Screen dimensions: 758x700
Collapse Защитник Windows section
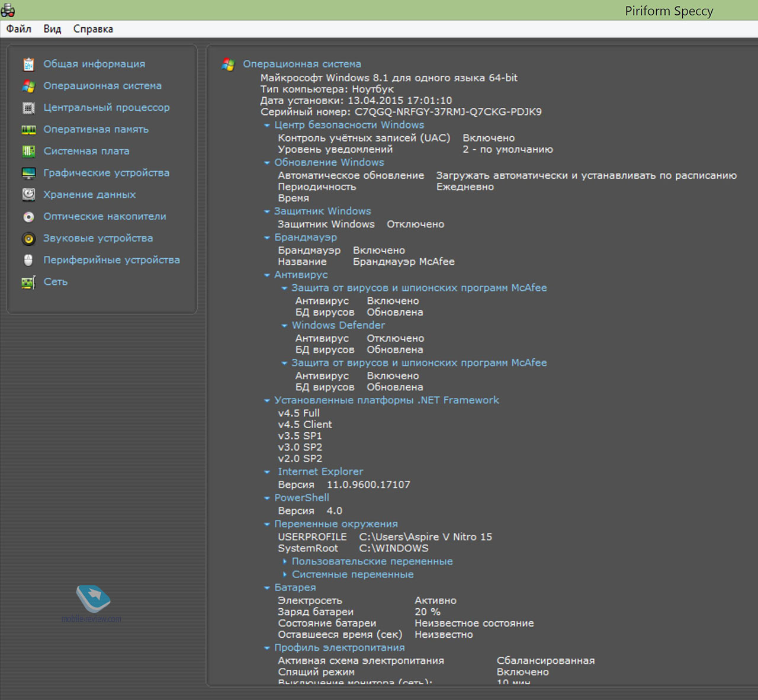pos(267,211)
